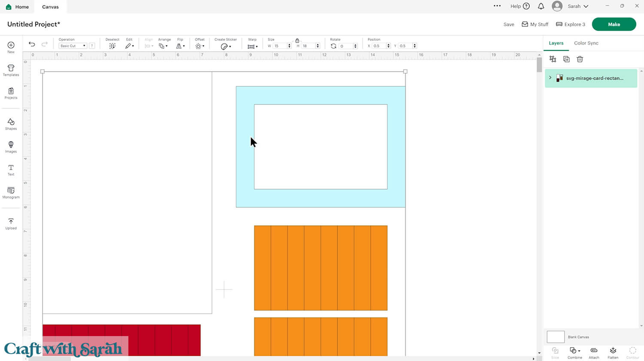Duplicate the selected layer
This screenshot has width=644, height=361.
click(566, 59)
